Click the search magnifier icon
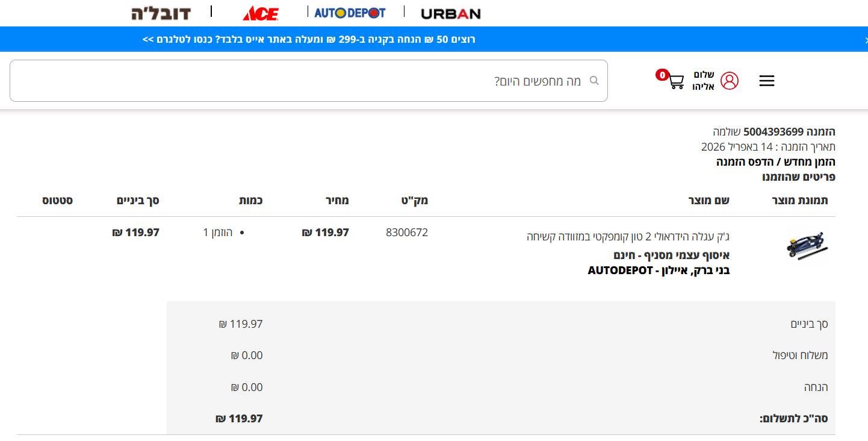 pyautogui.click(x=594, y=81)
